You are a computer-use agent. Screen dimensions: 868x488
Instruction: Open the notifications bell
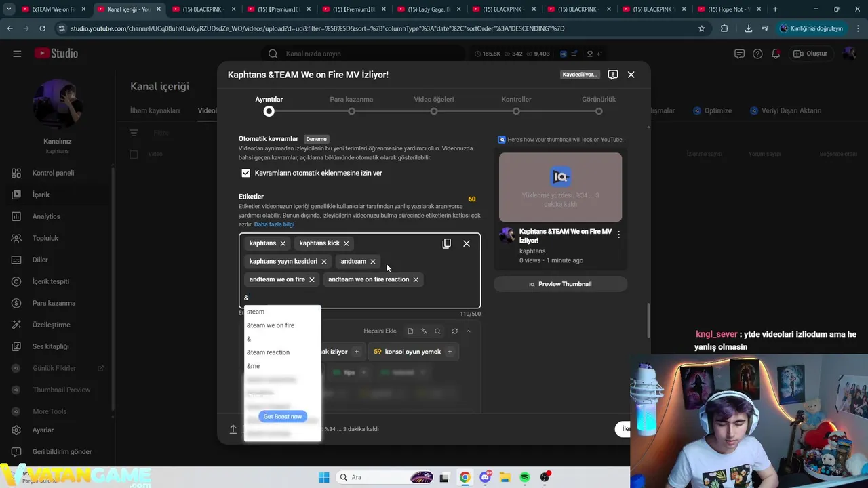776,54
